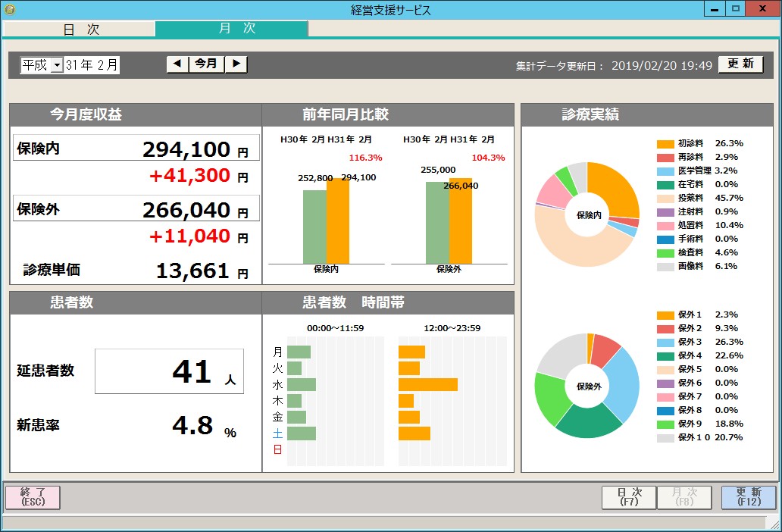Click the 116.3% growth percentage
Image resolution: width=782 pixels, height=532 pixels.
(365, 158)
